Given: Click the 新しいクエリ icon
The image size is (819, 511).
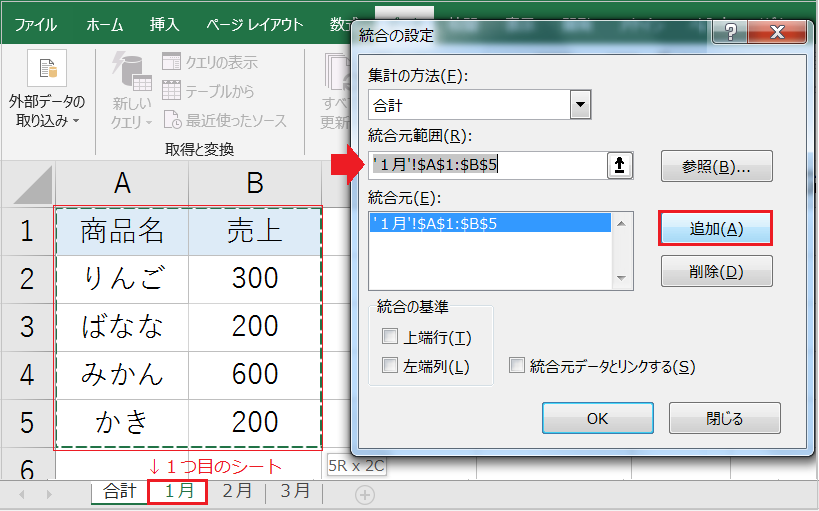Looking at the screenshot, I should pos(132,71).
